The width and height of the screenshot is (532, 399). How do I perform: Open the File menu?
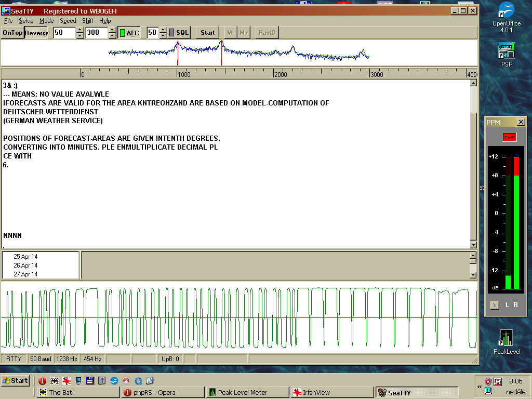coord(8,21)
